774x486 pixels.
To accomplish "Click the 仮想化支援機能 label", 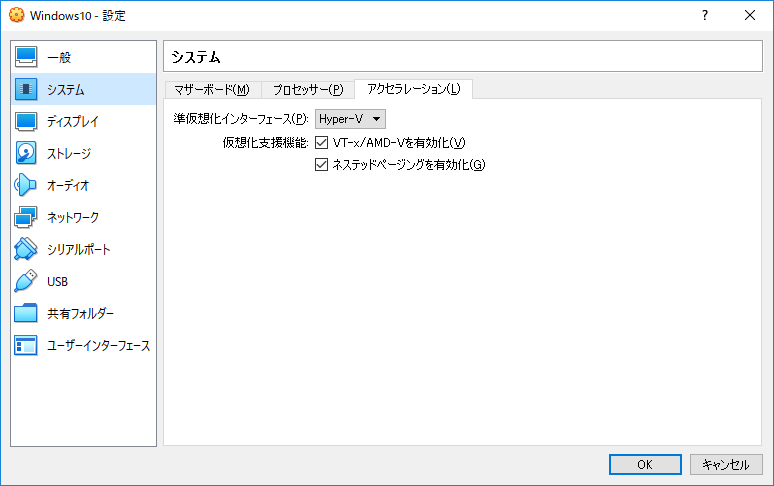I will 266,143.
